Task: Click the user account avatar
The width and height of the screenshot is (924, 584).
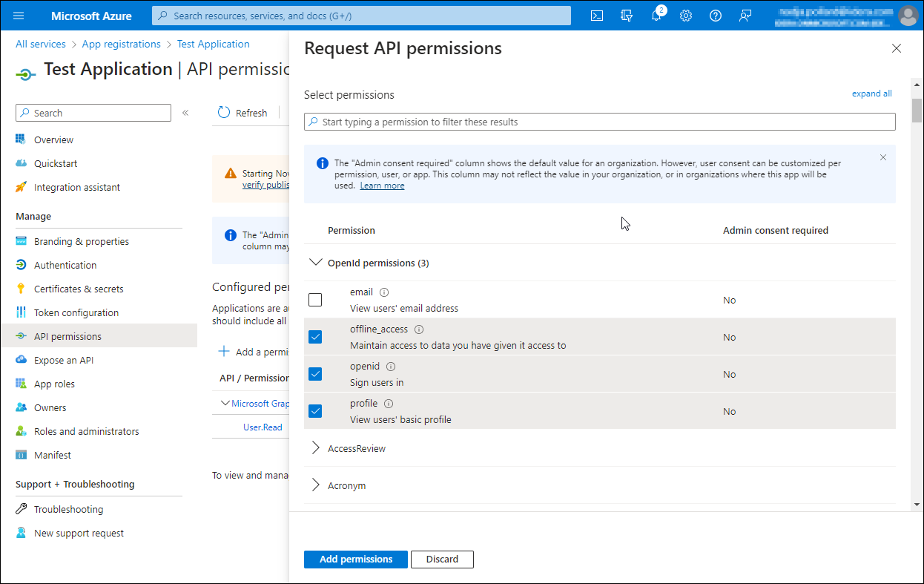Action: click(x=908, y=16)
